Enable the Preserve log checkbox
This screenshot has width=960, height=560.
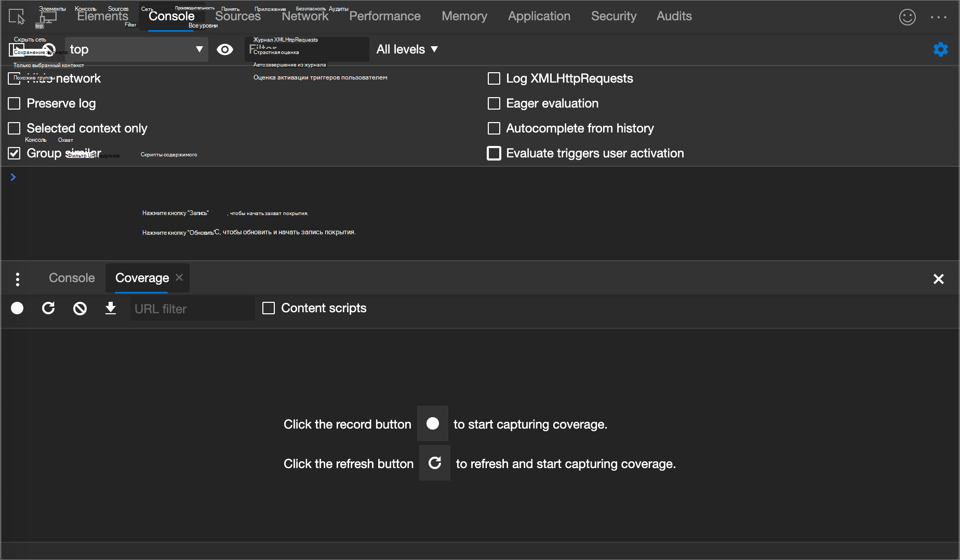click(14, 103)
